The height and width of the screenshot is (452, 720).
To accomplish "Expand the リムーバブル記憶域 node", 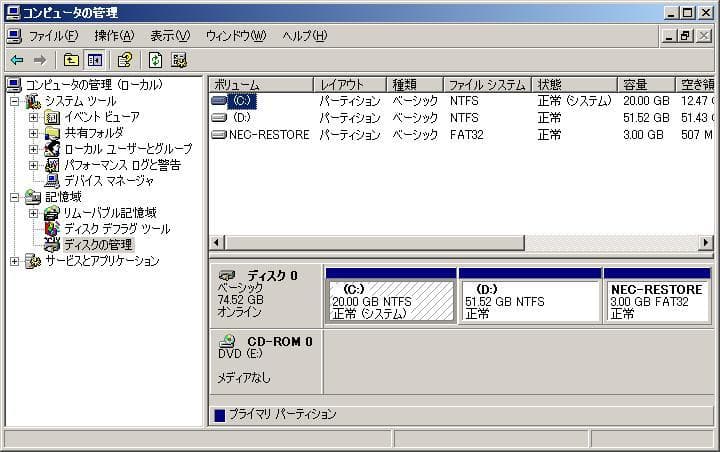I will (33, 213).
